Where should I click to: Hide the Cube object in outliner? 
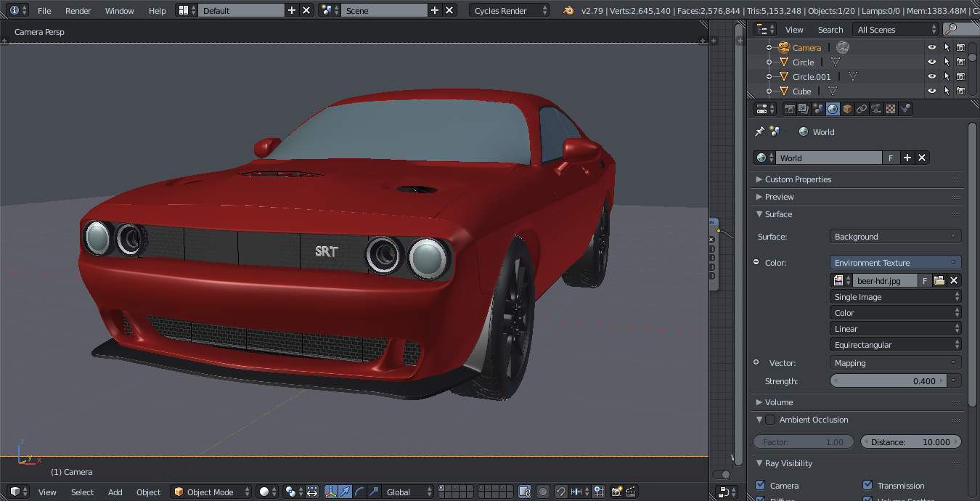(x=932, y=91)
